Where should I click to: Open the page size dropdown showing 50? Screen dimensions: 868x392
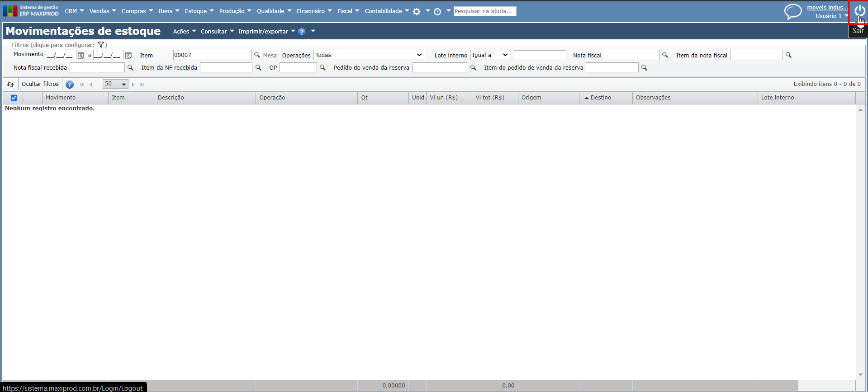115,84
